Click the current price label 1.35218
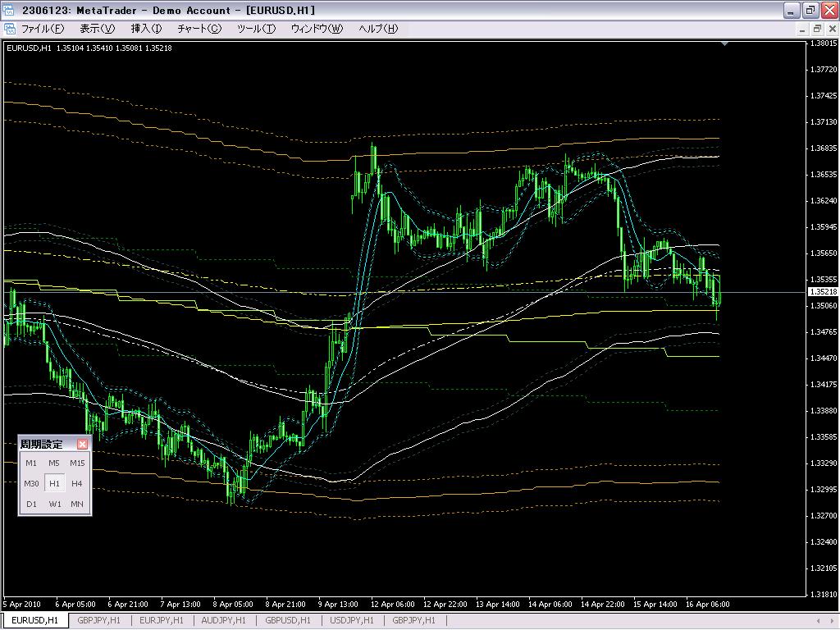Viewport: 840px width, 630px height. [x=823, y=292]
